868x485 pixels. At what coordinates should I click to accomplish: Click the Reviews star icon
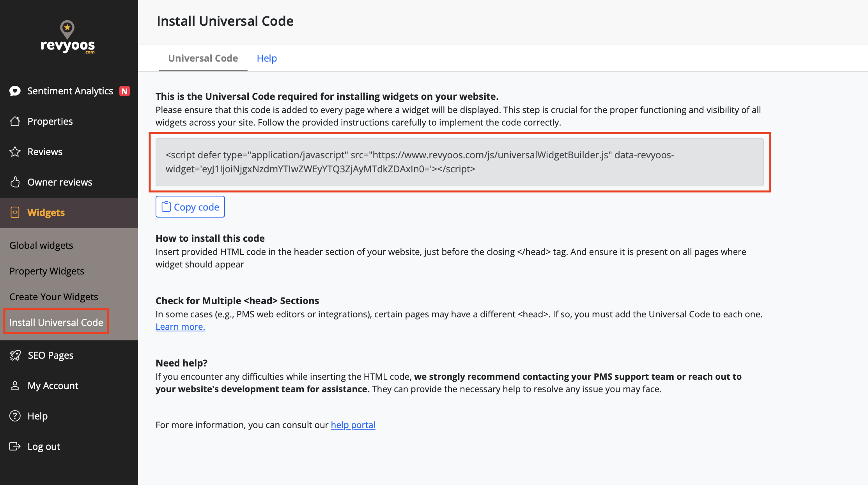pos(15,152)
